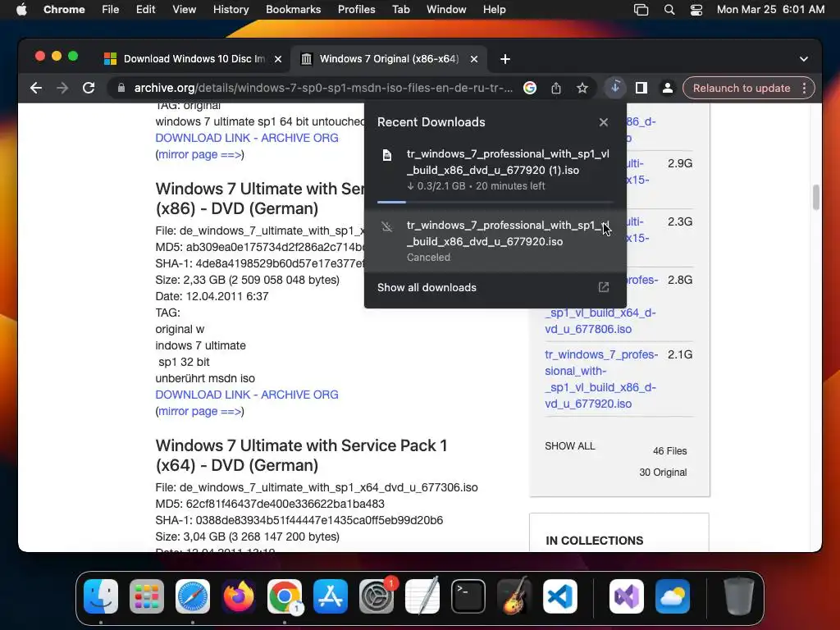Open the profile avatar icon
The height and width of the screenshot is (630, 840).
[x=668, y=88]
